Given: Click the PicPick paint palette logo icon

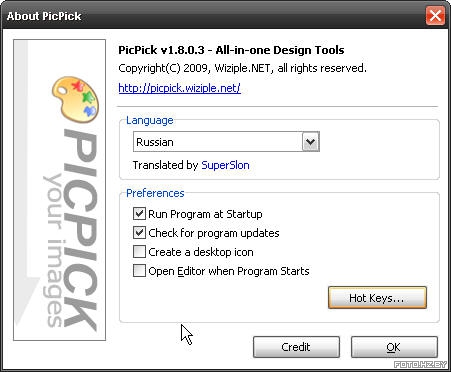Looking at the screenshot, I should (75, 99).
